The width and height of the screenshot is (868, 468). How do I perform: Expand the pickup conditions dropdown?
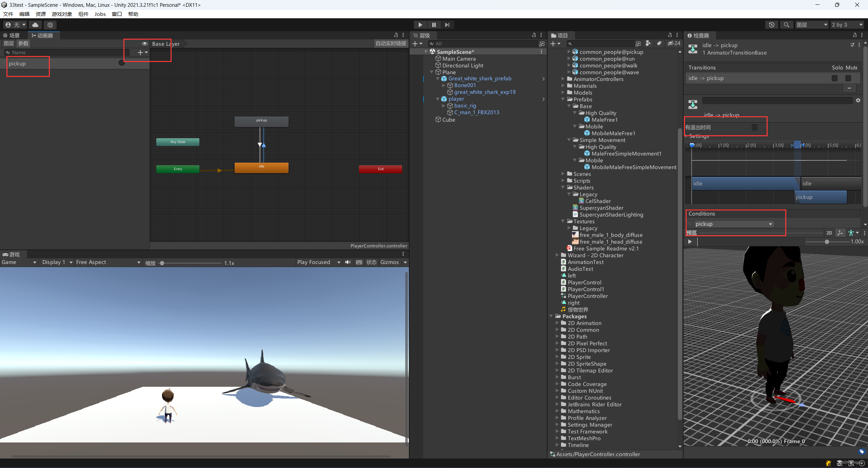point(771,224)
